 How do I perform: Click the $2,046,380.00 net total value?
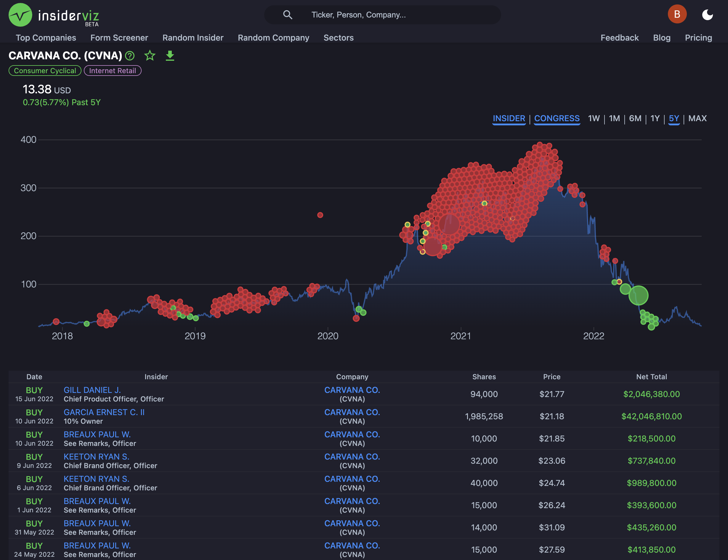(651, 394)
